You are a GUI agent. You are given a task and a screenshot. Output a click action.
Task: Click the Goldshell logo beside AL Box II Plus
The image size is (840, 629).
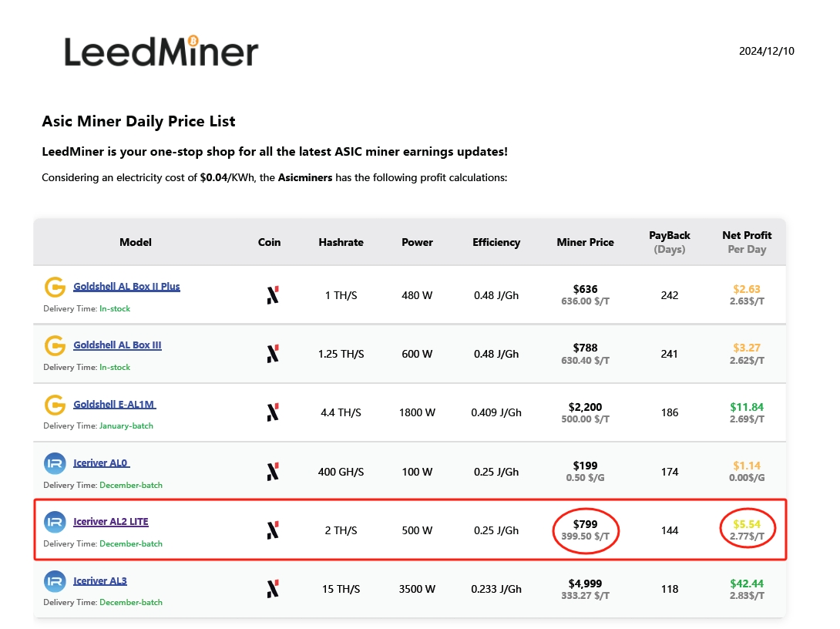tap(55, 288)
